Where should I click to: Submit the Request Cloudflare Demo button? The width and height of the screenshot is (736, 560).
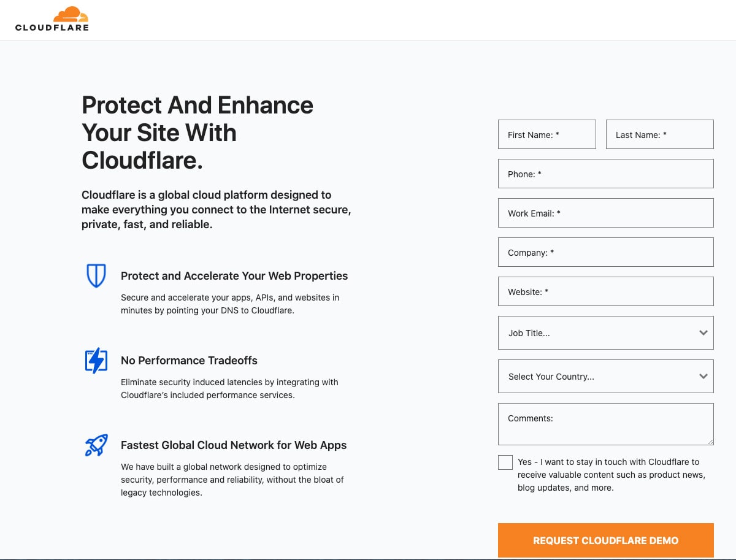pyautogui.click(x=606, y=540)
